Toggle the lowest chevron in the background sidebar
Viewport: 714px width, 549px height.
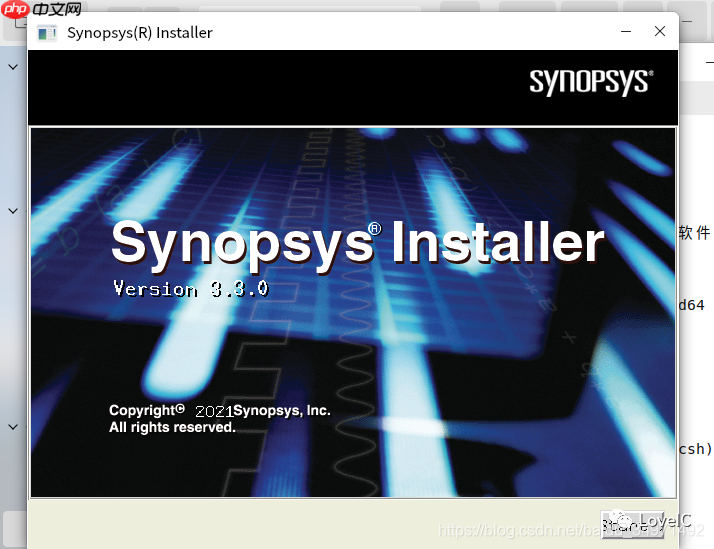click(13, 427)
